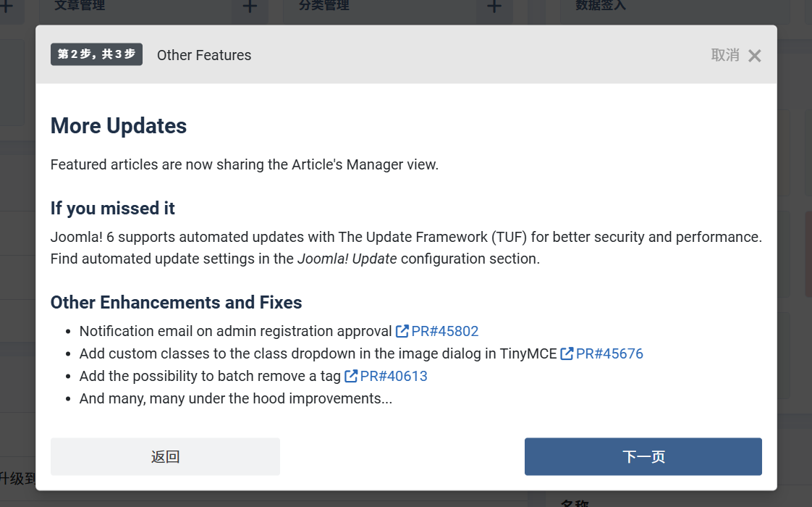Close the tour dialog with the X icon
The image size is (812, 507).
point(754,56)
